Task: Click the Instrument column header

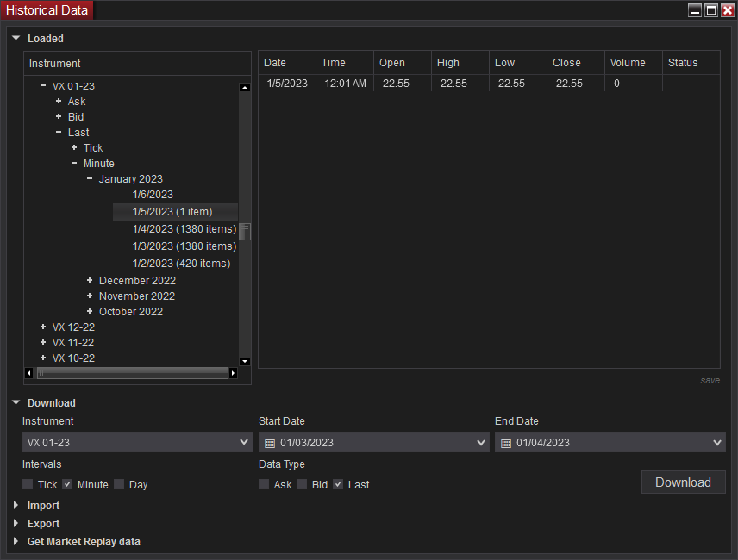Action: pyautogui.click(x=137, y=64)
